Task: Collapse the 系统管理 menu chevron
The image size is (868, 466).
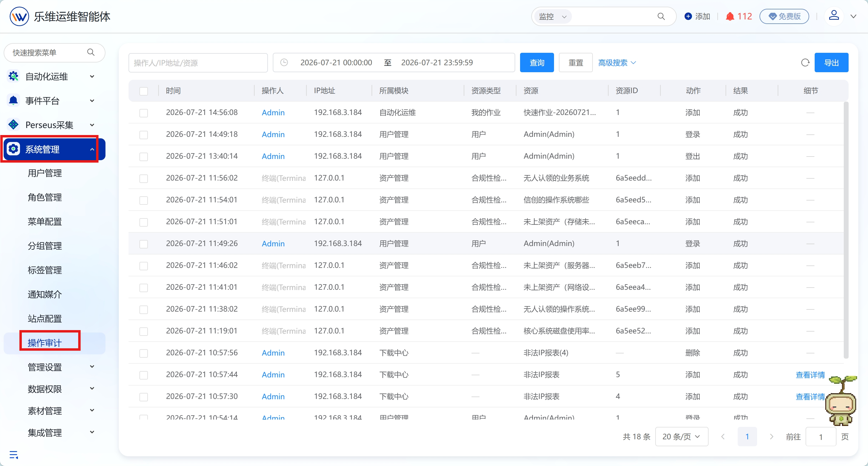Action: (92, 149)
